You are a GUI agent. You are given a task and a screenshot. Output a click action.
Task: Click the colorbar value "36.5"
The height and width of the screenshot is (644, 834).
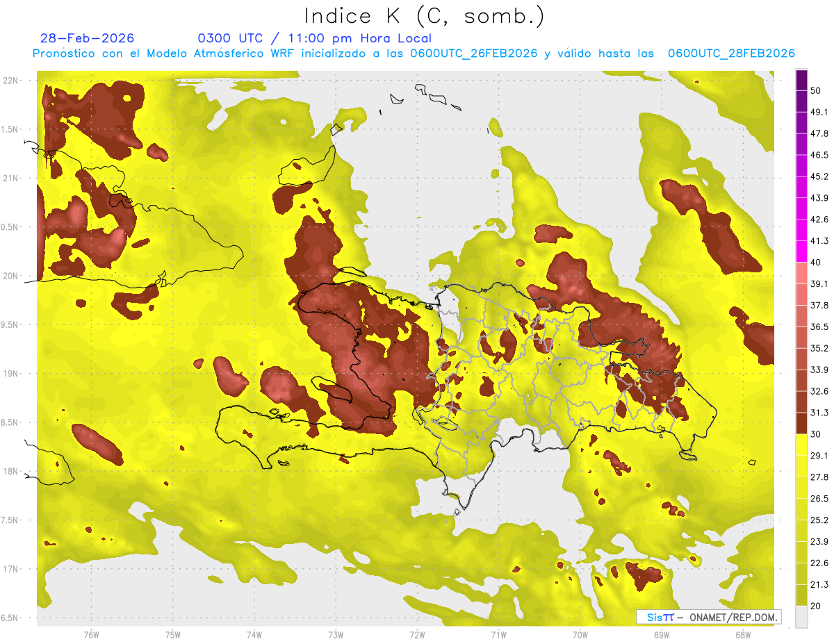click(820, 327)
